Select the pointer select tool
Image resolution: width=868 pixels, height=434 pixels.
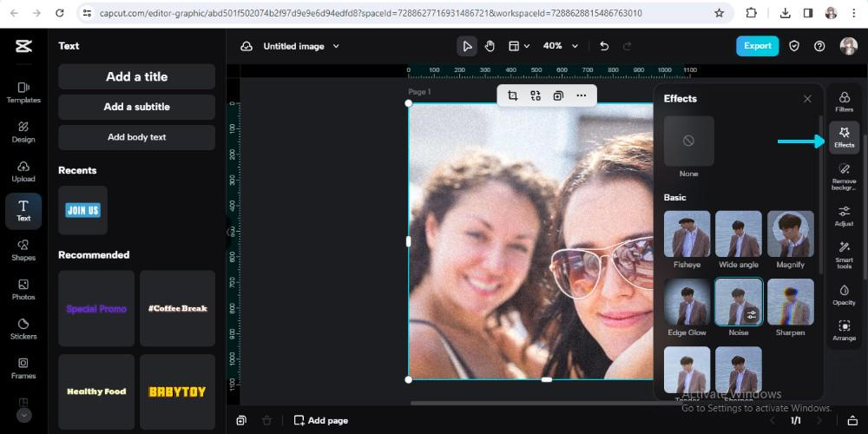point(467,47)
